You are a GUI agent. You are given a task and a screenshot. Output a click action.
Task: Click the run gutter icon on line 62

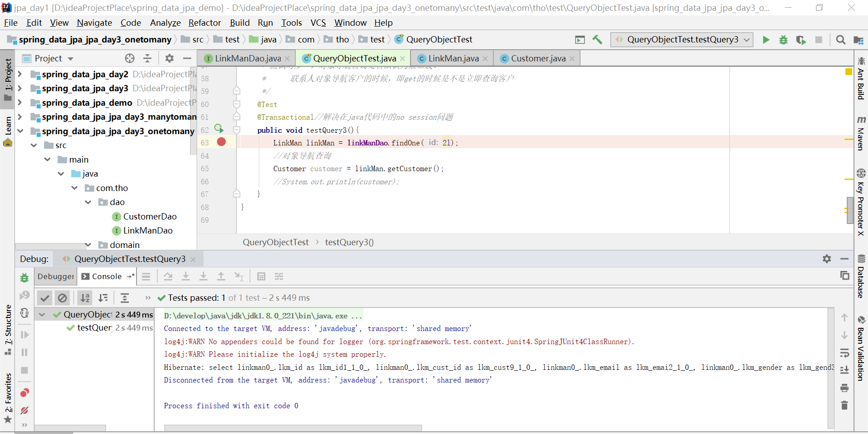pyautogui.click(x=219, y=129)
